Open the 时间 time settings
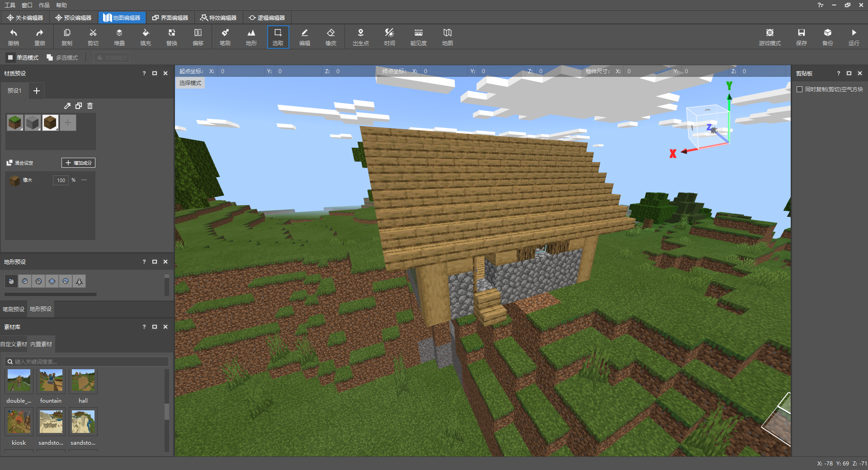Screen dimensions: 868x470 [390, 37]
